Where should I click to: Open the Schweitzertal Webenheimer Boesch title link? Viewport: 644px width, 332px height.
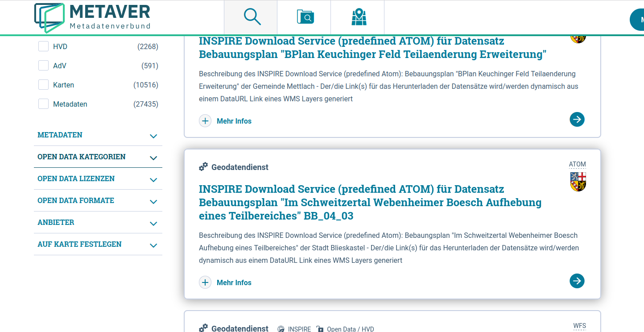pos(370,202)
